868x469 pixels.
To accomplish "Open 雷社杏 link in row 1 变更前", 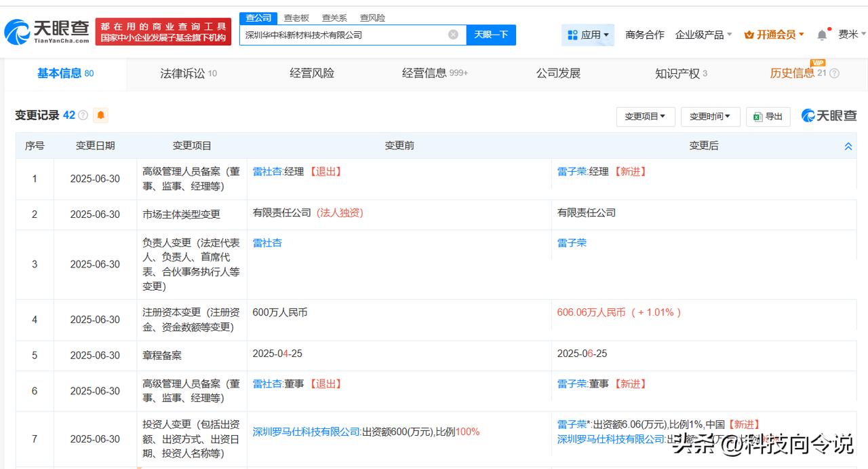I will pyautogui.click(x=267, y=172).
